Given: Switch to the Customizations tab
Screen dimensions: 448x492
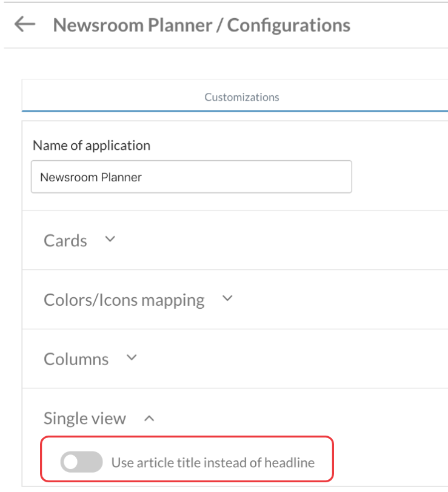Looking at the screenshot, I should coord(241,96).
